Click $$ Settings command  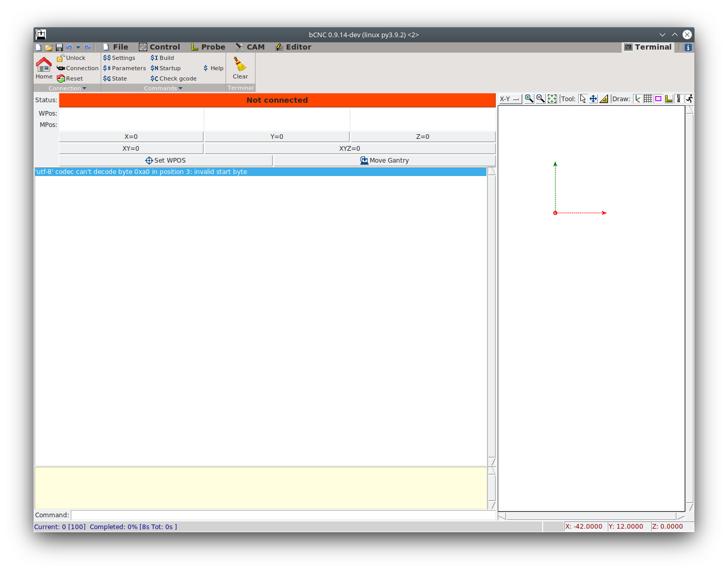119,58
